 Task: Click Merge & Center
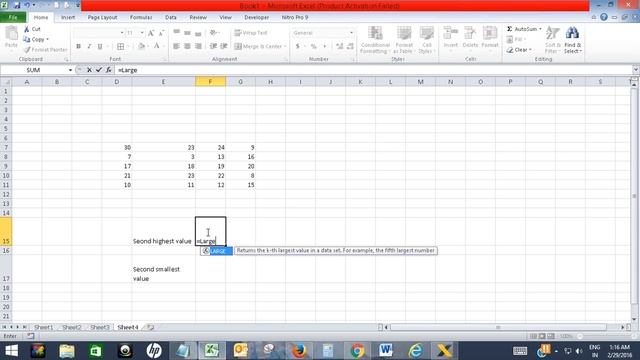[258, 47]
